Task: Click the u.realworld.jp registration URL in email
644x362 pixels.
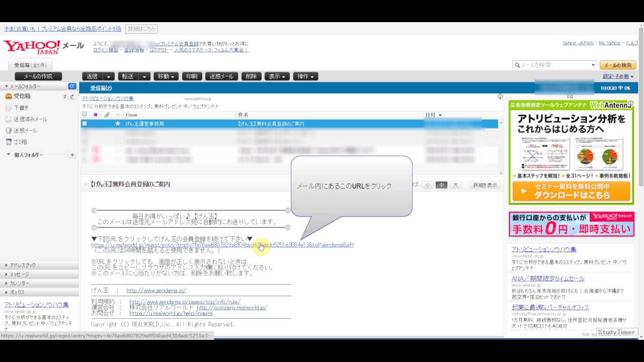Action: pyautogui.click(x=222, y=245)
